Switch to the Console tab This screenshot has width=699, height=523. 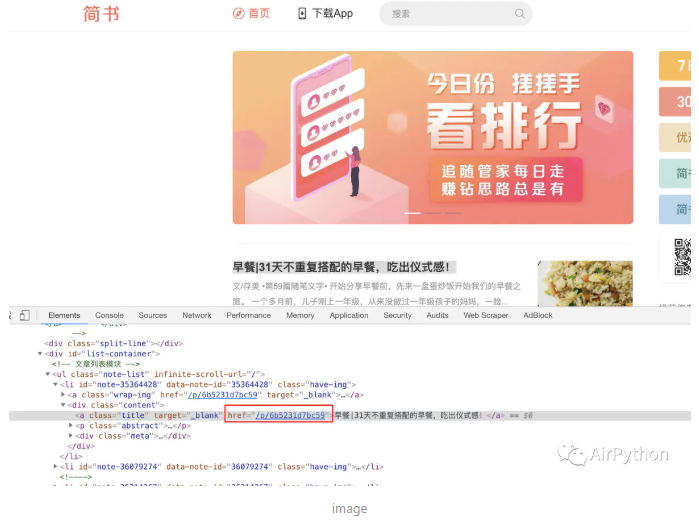pyautogui.click(x=109, y=315)
